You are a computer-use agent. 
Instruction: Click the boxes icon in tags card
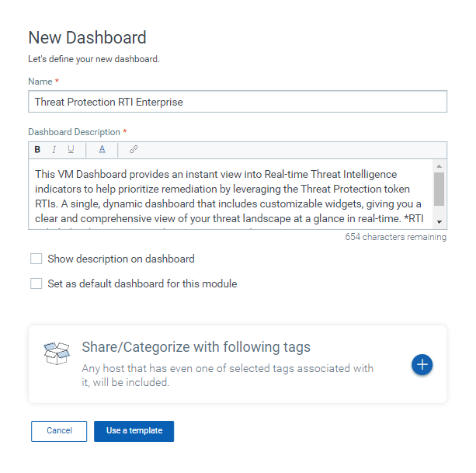[57, 353]
